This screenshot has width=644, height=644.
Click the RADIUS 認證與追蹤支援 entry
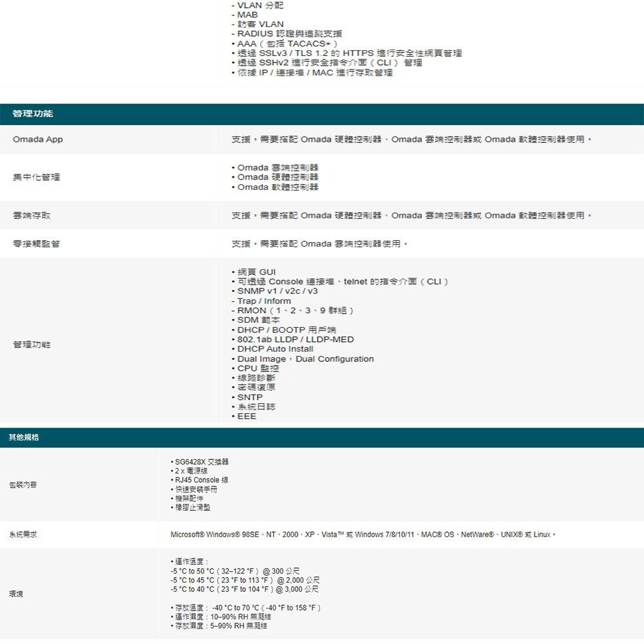(279, 33)
